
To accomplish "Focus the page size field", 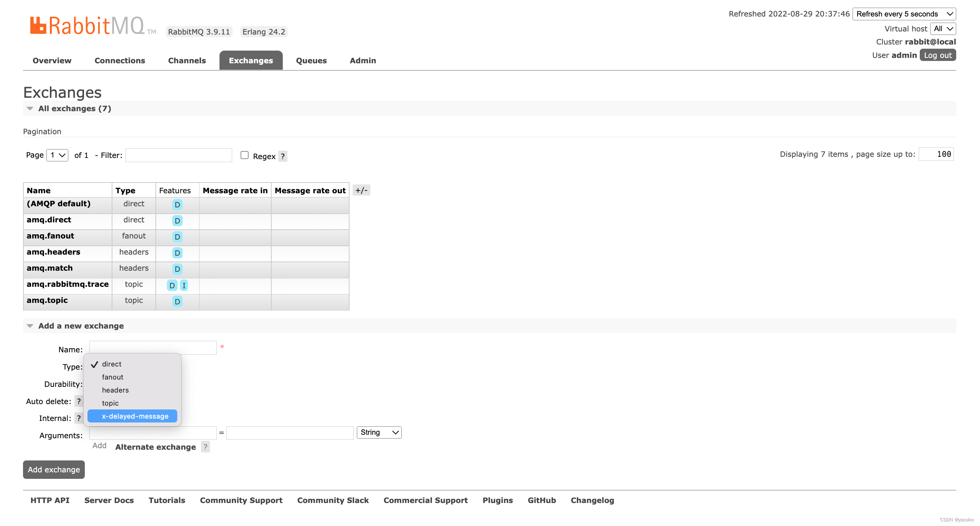I will click(936, 154).
